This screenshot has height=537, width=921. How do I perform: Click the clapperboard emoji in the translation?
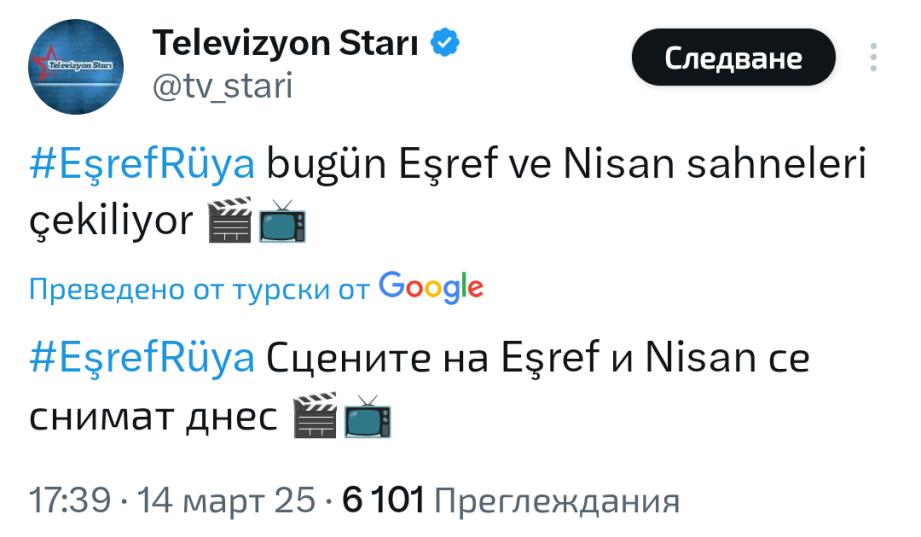314,418
